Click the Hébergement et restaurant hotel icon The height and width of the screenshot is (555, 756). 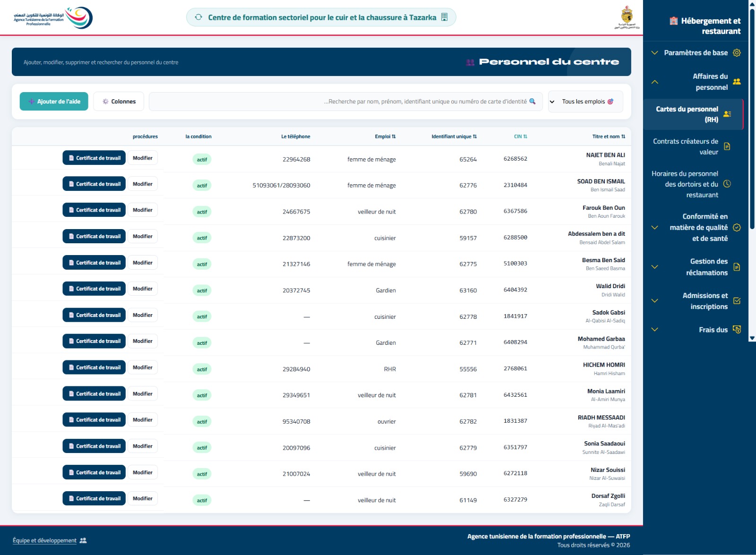[674, 21]
